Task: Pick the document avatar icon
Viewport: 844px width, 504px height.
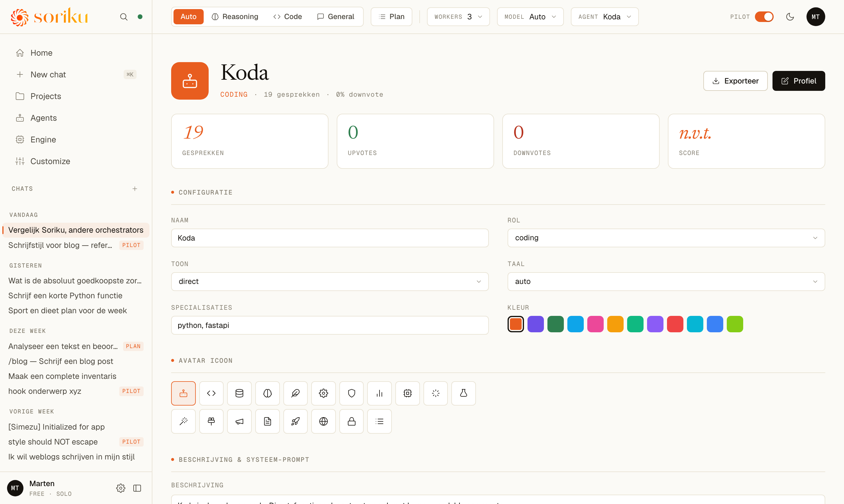Action: point(268,421)
